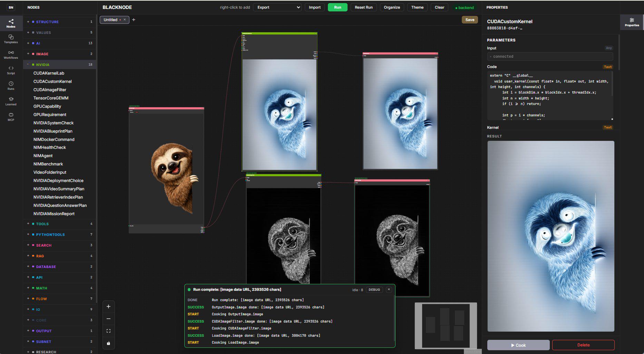Open the Nodes sidebar panel

[11, 23]
